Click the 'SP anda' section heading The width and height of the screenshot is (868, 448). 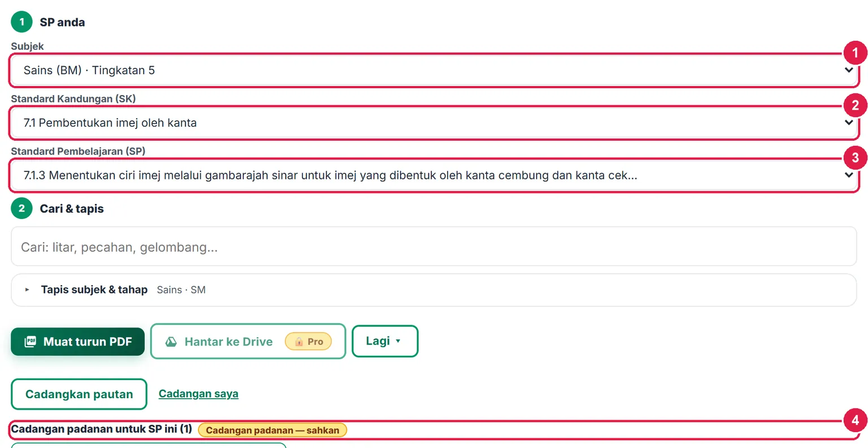(62, 23)
